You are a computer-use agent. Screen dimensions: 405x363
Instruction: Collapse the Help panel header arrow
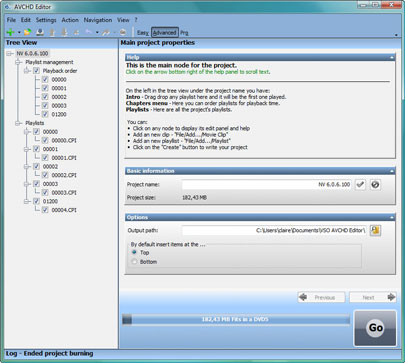(x=392, y=58)
